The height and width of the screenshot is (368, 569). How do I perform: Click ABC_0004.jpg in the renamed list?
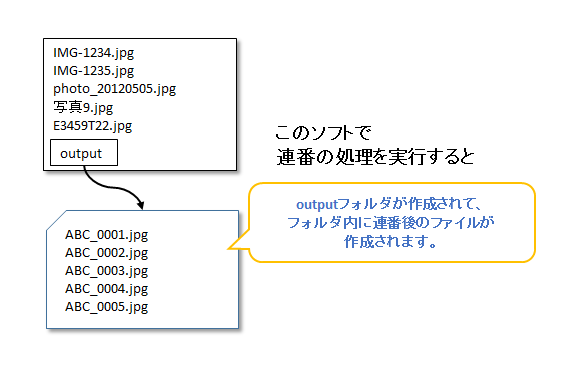(106, 289)
